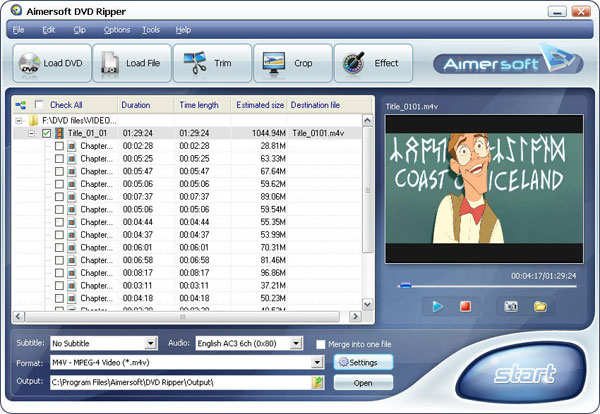The height and width of the screenshot is (414, 600).
Task: Browse output folder icon in Output field
Action: point(318,382)
